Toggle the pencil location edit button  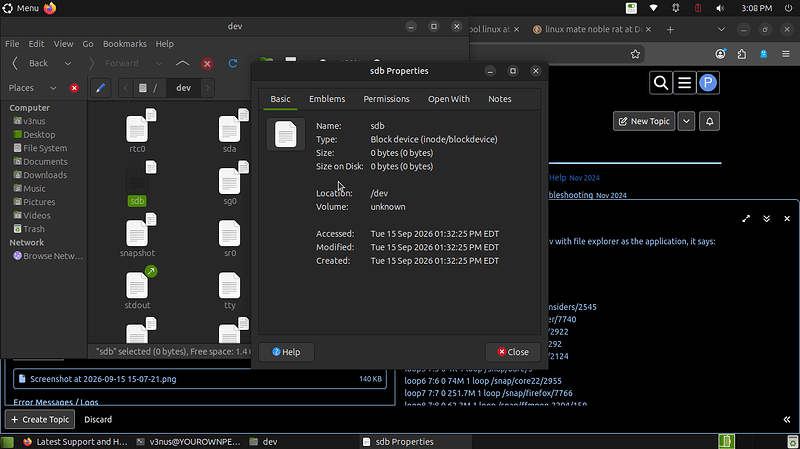(101, 88)
